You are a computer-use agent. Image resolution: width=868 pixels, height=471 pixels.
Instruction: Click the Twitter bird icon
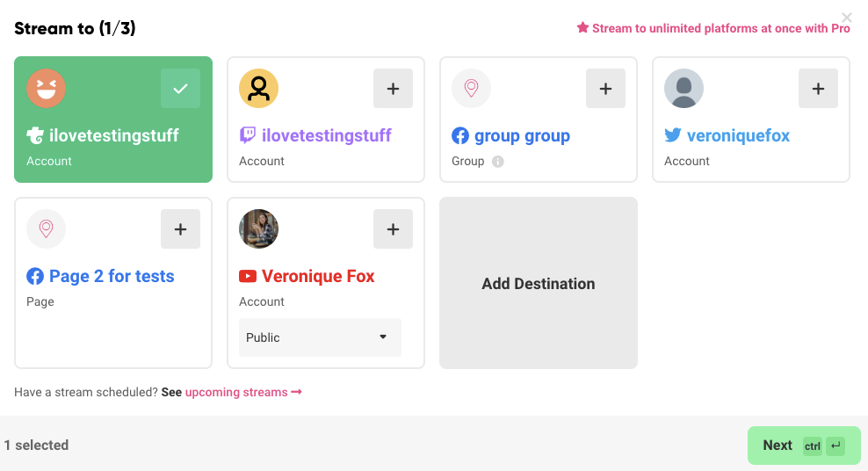tap(673, 135)
